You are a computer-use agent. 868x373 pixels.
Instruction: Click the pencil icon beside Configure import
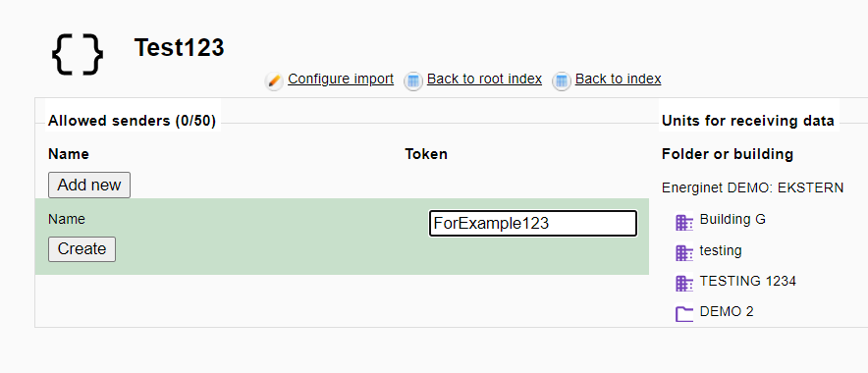tap(274, 81)
